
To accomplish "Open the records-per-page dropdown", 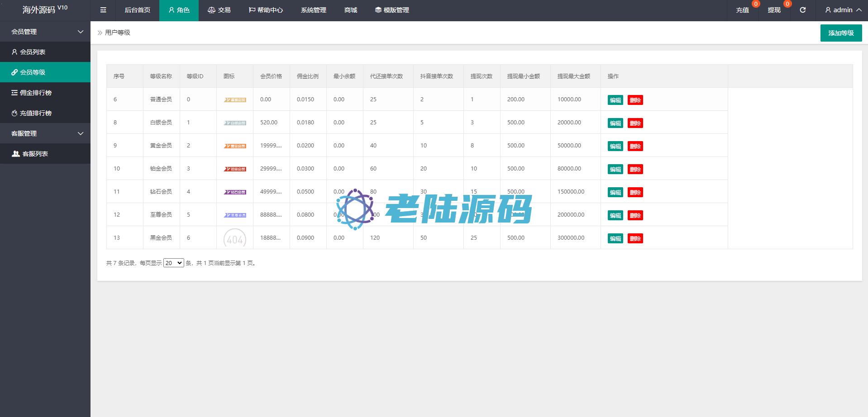I will tap(173, 263).
